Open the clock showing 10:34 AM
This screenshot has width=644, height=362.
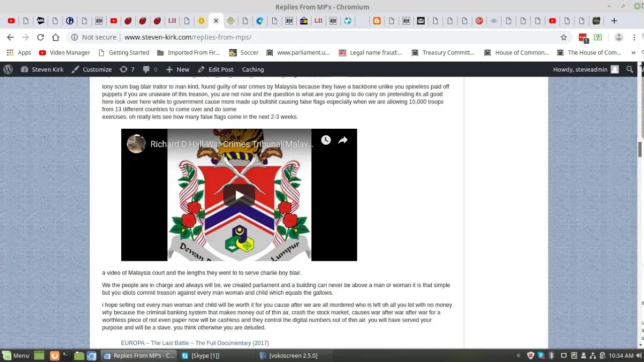pyautogui.click(x=621, y=355)
